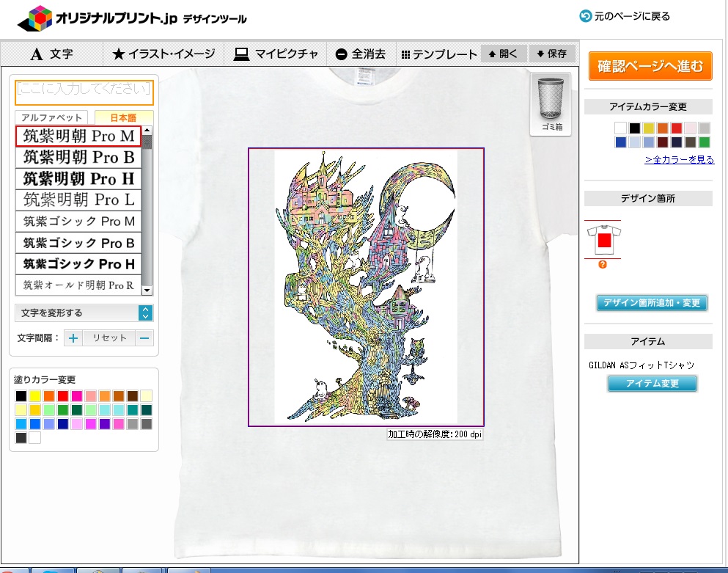Screen dimensions: 728x573
Task: Reset letter spacing with リセット button
Action: (109, 337)
